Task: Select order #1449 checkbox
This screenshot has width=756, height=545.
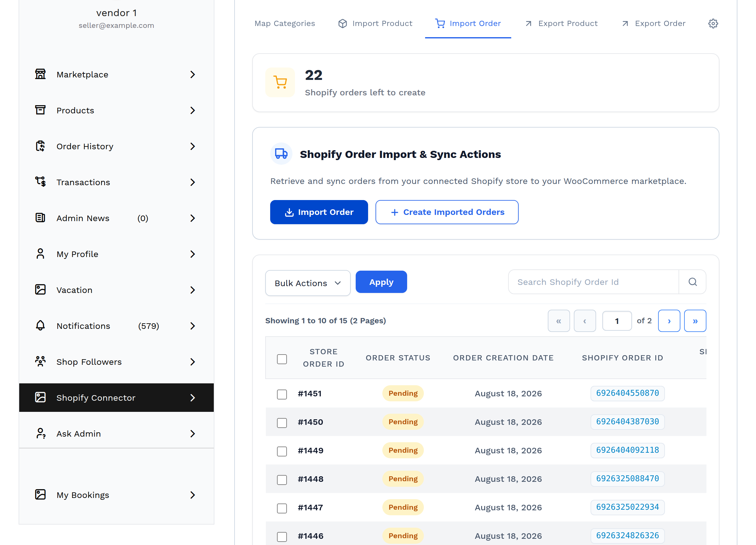Action: click(282, 451)
